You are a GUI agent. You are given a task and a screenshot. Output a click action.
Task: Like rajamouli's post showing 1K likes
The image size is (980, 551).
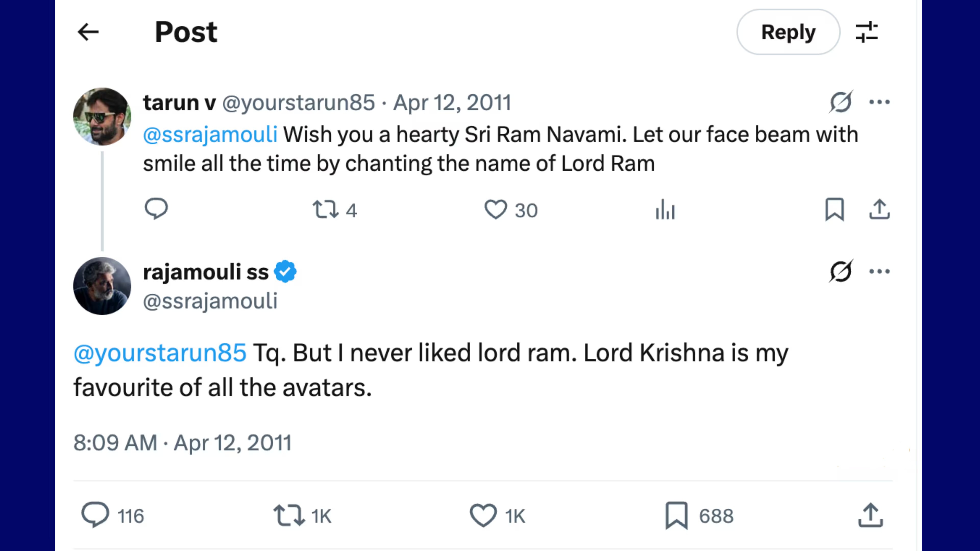coord(483,515)
